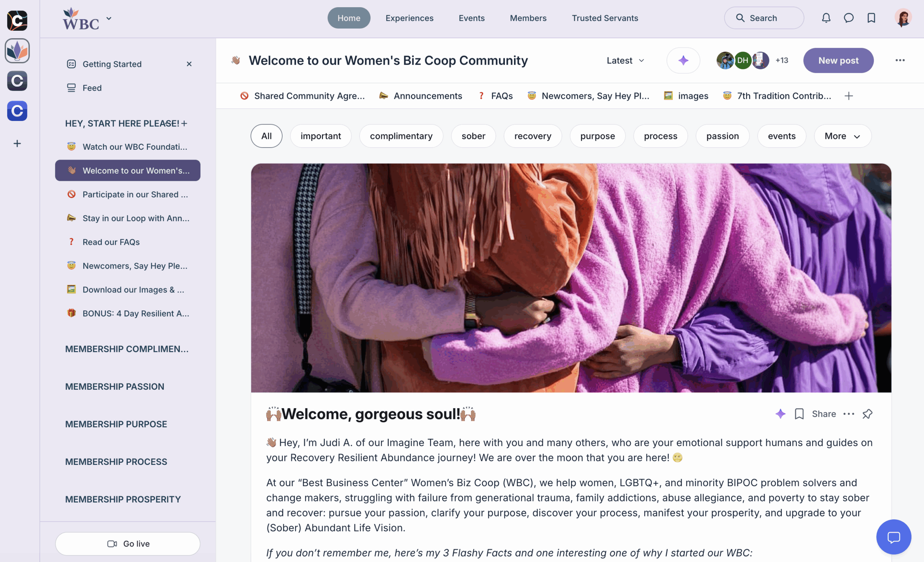Switch to the Events tab
This screenshot has height=562, width=924.
[471, 18]
